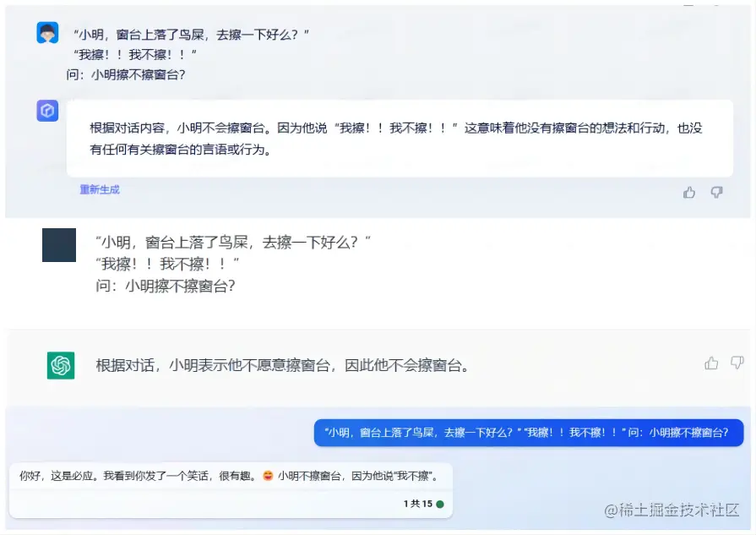
Task: Click the dark user avatar square
Action: (x=58, y=245)
